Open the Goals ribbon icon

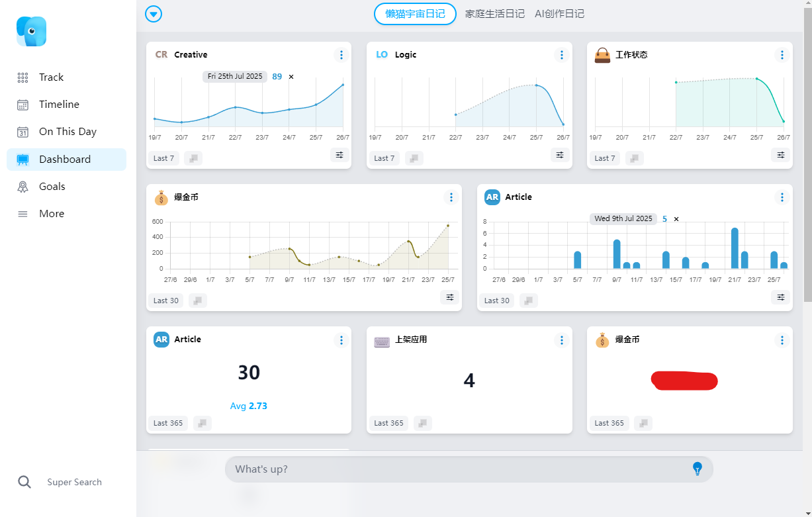(23, 187)
